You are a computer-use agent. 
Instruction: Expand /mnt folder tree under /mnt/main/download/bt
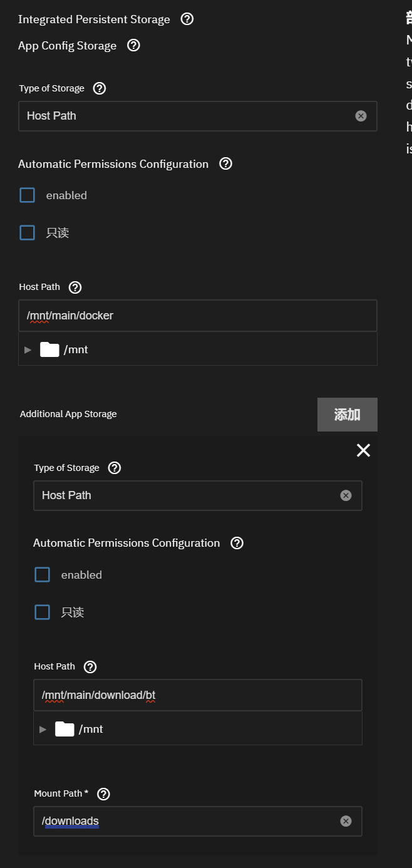[43, 729]
